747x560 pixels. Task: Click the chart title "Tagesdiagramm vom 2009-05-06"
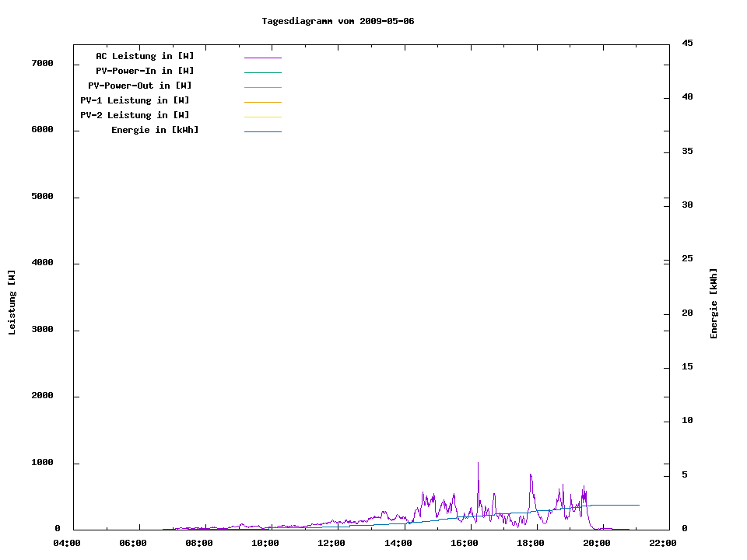(x=338, y=21)
